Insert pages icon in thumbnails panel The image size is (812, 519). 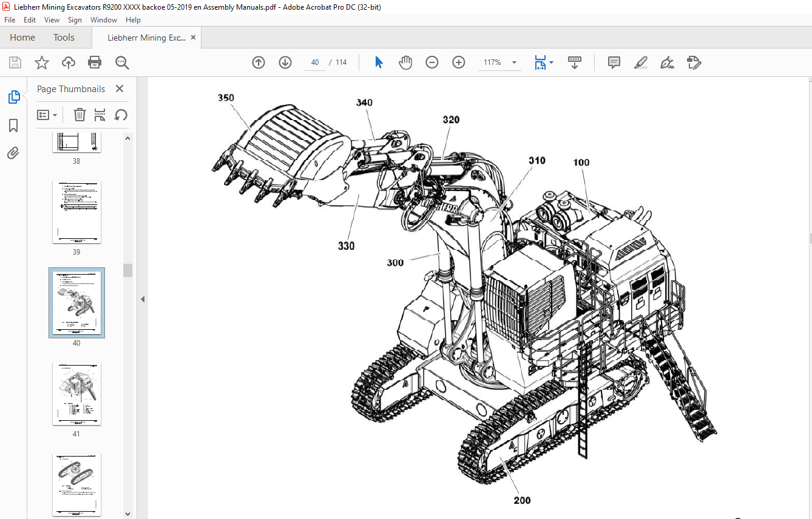click(x=100, y=115)
